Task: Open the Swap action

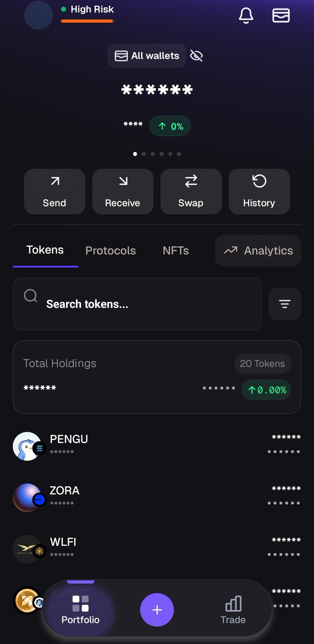Action: coord(191,192)
